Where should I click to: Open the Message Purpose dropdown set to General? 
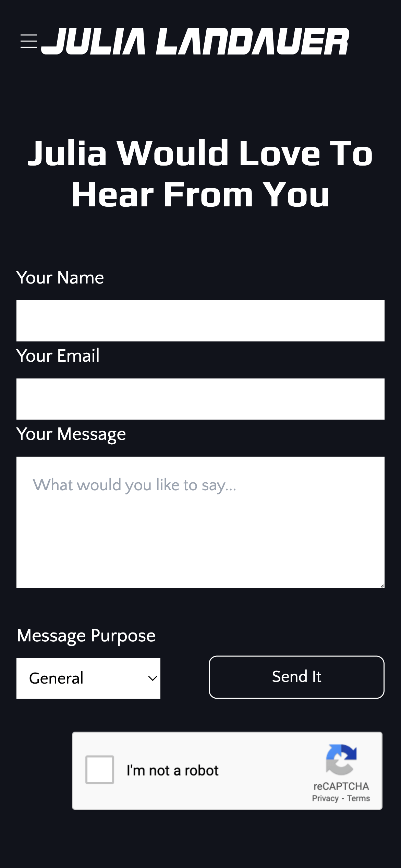pos(88,678)
